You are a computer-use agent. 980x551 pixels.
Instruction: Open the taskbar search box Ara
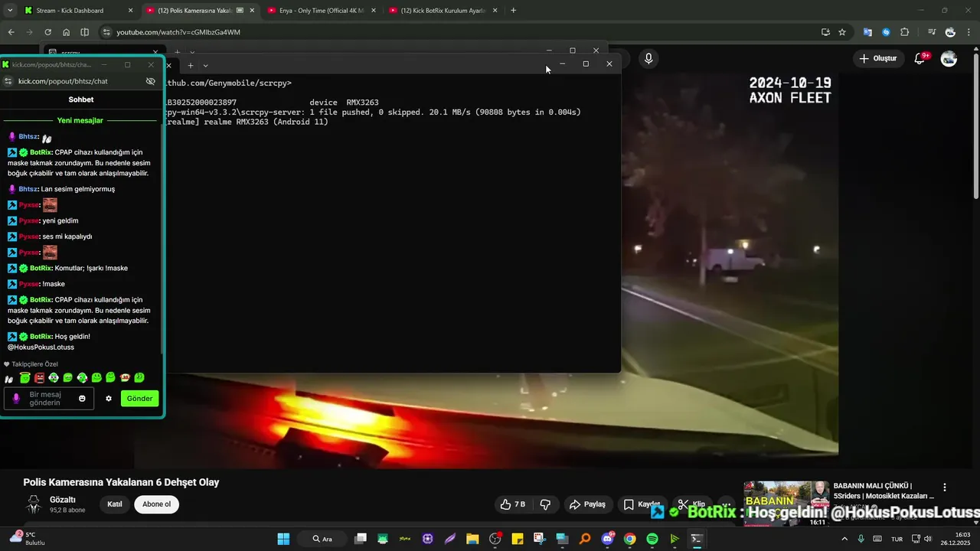322,539
